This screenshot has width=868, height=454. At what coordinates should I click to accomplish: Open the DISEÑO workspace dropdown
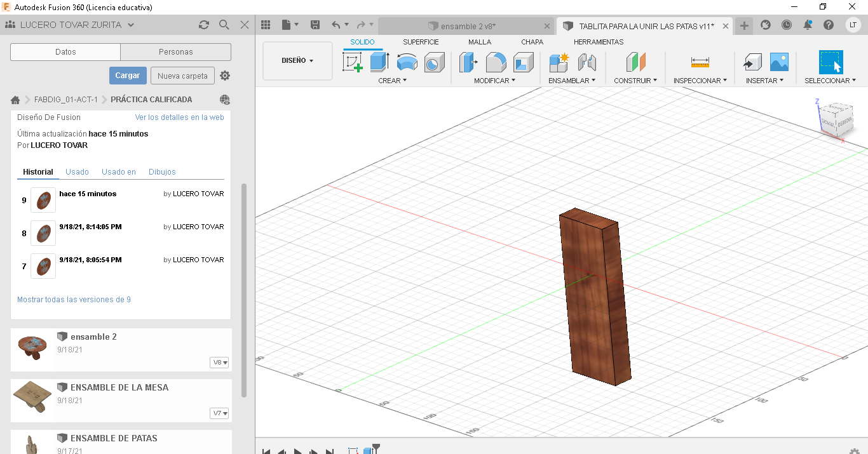tap(297, 61)
